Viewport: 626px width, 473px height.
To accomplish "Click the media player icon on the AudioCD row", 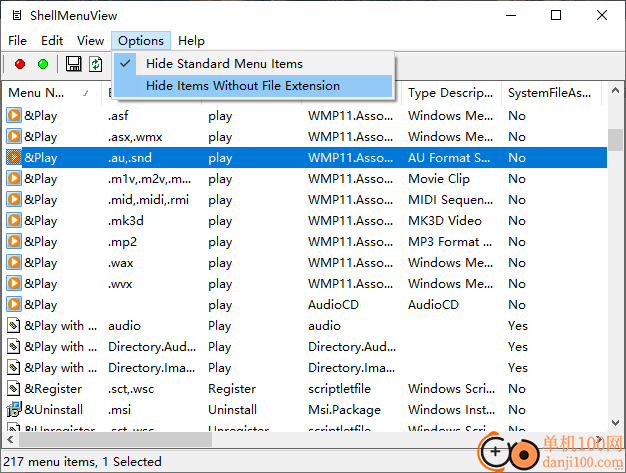I will pos(14,305).
